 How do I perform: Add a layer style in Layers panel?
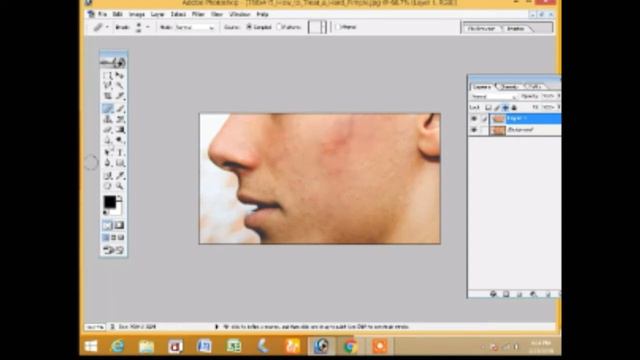click(493, 294)
